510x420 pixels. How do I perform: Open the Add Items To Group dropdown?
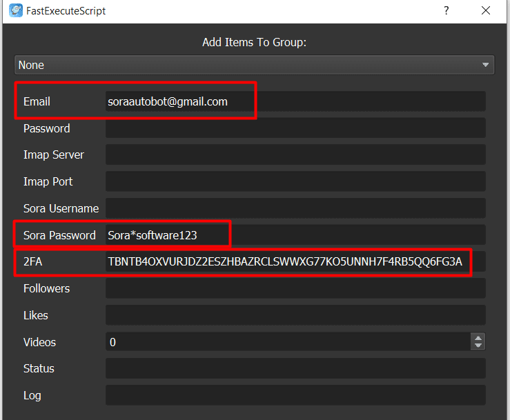coord(254,65)
